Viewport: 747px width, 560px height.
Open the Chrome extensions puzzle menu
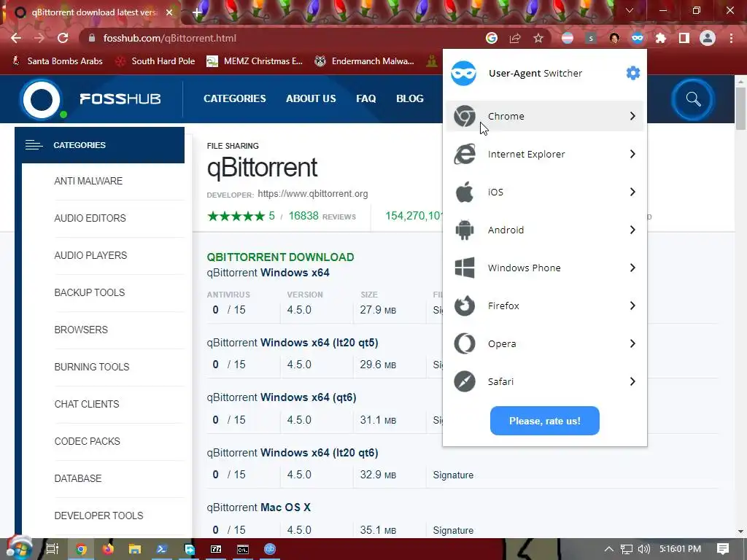point(661,38)
